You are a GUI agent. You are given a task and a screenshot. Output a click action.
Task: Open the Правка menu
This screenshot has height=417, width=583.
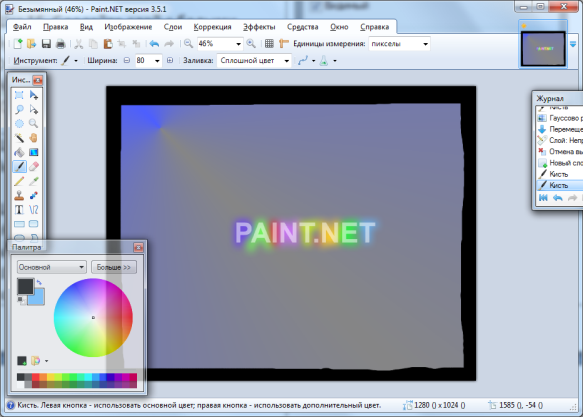click(55, 27)
